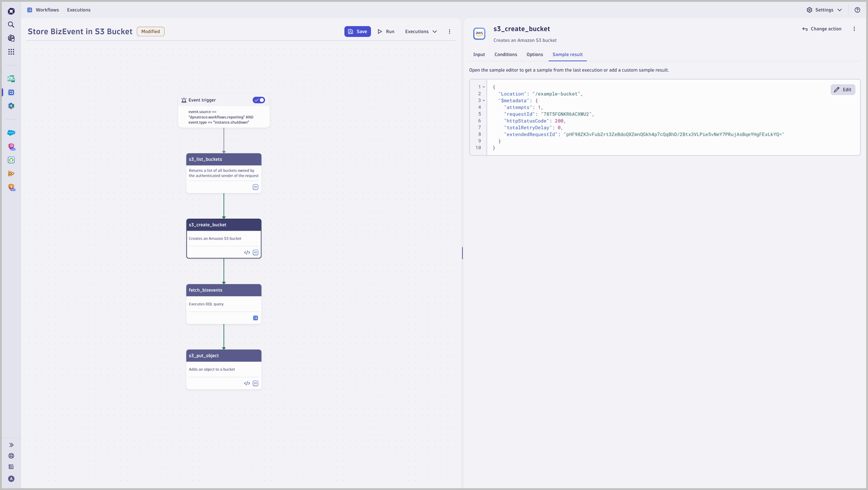Open the action panel kebab menu
This screenshot has height=490, width=868.
(x=854, y=29)
